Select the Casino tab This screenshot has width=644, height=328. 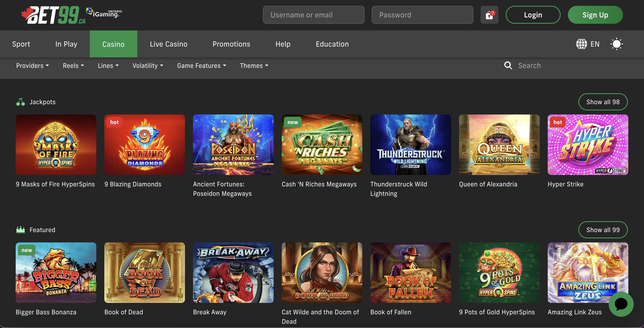[x=114, y=44]
